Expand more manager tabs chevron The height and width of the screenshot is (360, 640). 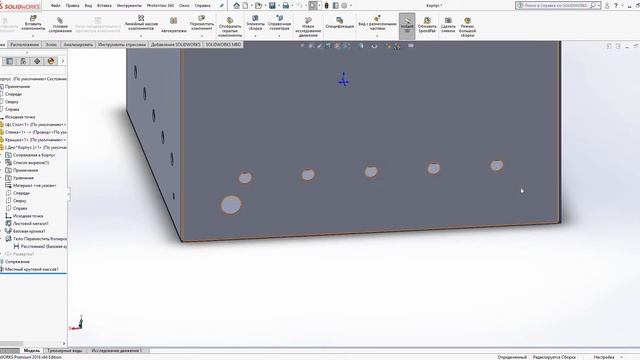click(x=63, y=61)
